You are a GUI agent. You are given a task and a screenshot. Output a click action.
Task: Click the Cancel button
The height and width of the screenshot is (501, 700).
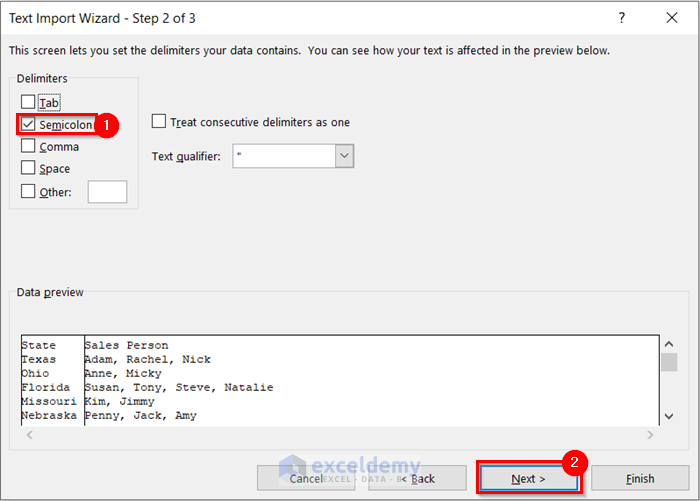point(306,478)
